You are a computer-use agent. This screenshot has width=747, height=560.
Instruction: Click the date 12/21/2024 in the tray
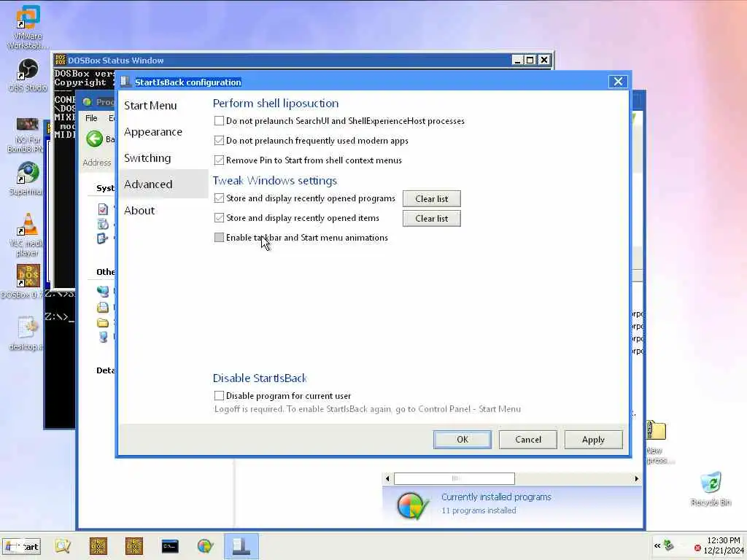tap(723, 551)
